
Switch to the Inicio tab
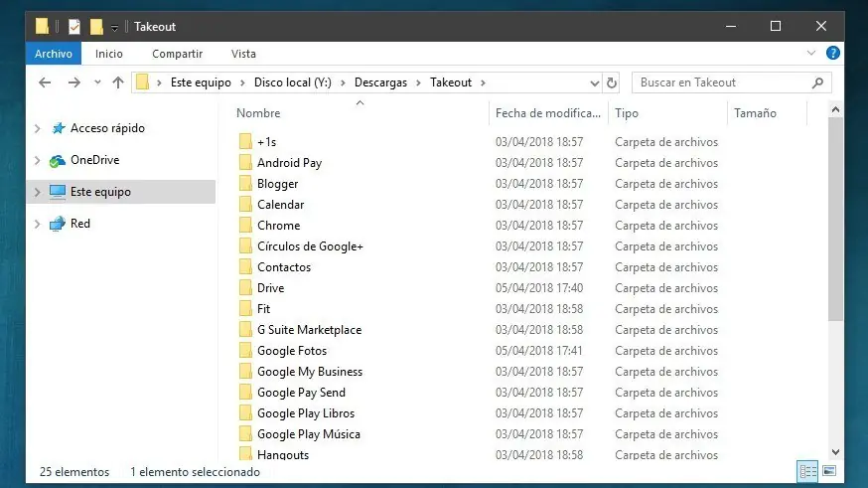109,54
